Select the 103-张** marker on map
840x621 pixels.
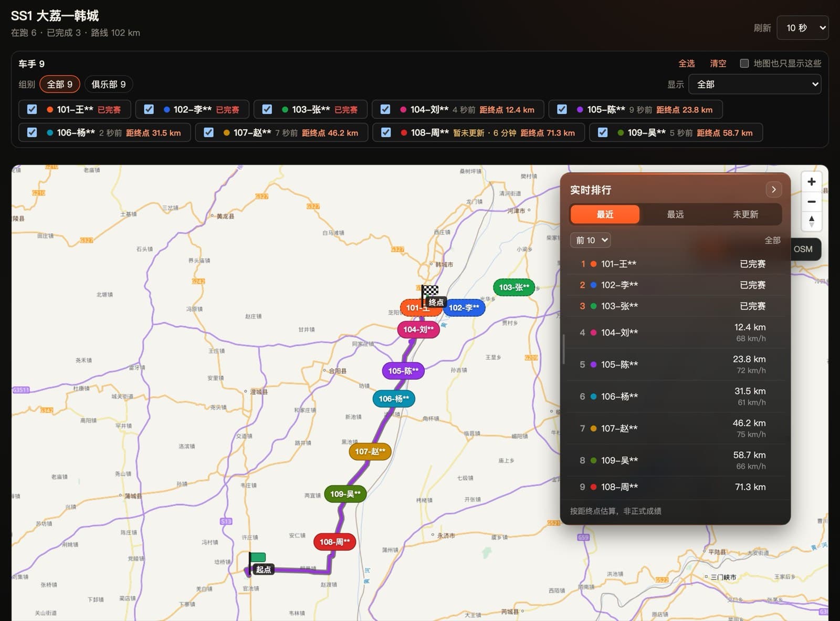click(514, 287)
